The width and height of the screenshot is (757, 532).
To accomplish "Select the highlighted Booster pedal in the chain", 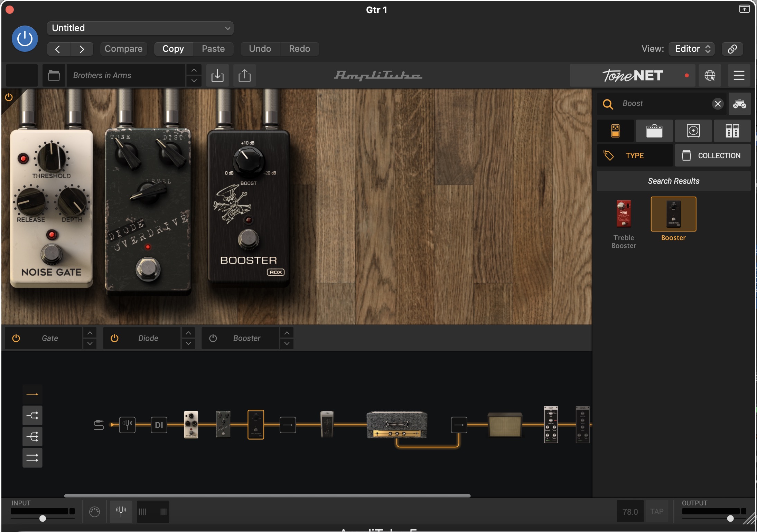I will coord(256,425).
